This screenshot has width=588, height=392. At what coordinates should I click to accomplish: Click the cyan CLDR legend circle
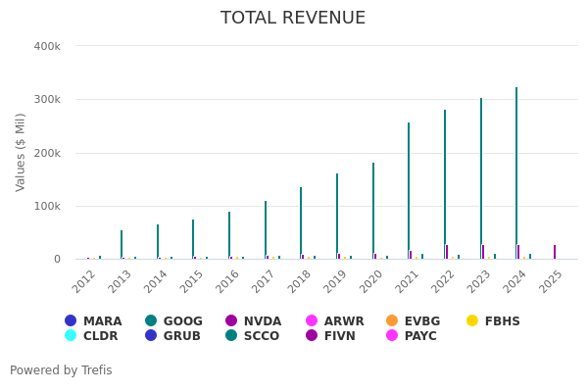coord(71,335)
